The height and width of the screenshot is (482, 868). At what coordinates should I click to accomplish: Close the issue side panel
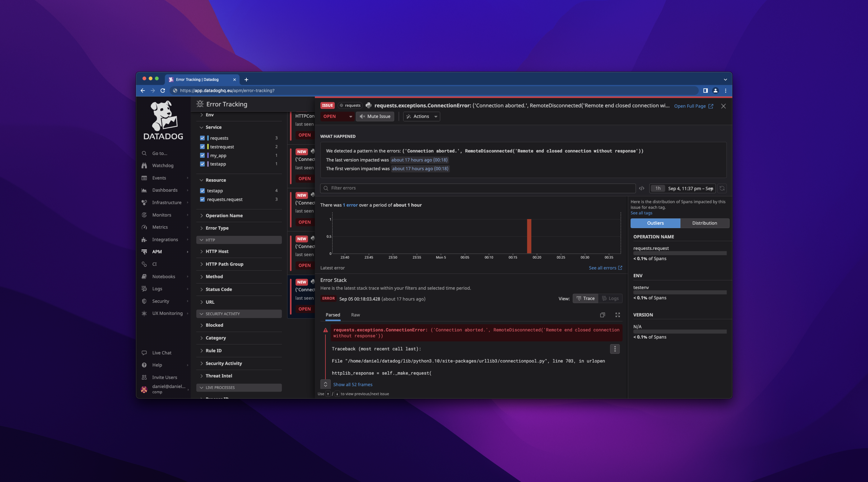[723, 106]
